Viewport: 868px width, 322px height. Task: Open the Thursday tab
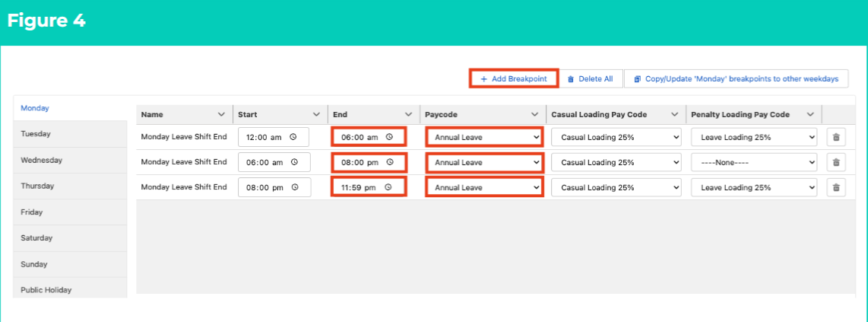pos(70,186)
